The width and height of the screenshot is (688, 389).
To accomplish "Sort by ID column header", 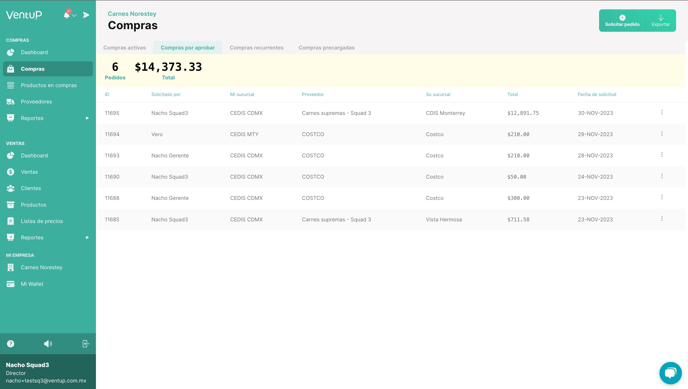I will [x=107, y=94].
